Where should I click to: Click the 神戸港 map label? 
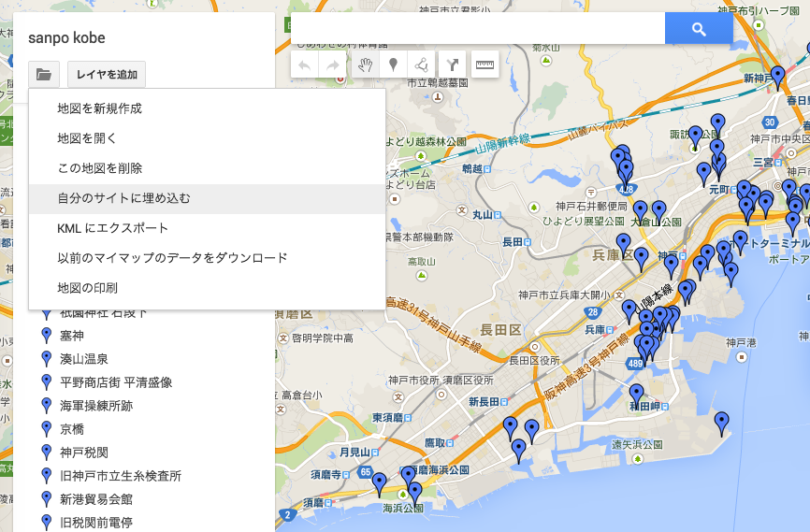click(741, 342)
